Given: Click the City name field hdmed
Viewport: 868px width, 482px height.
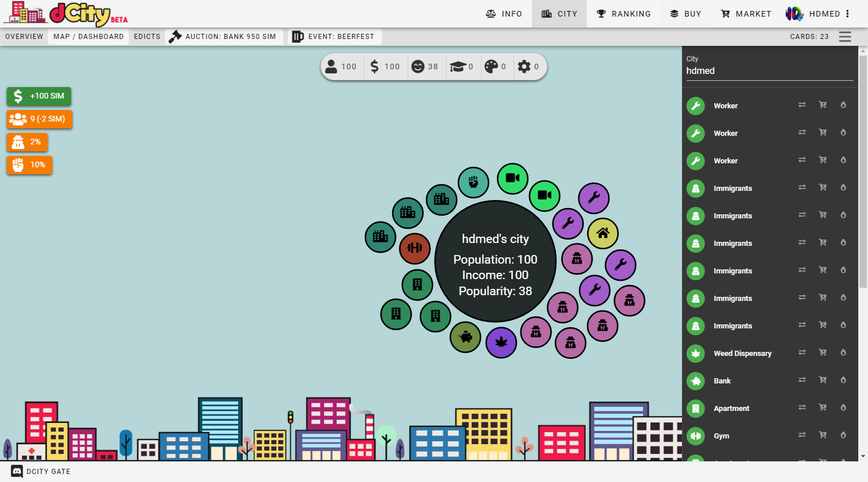Looking at the screenshot, I should tap(770, 71).
